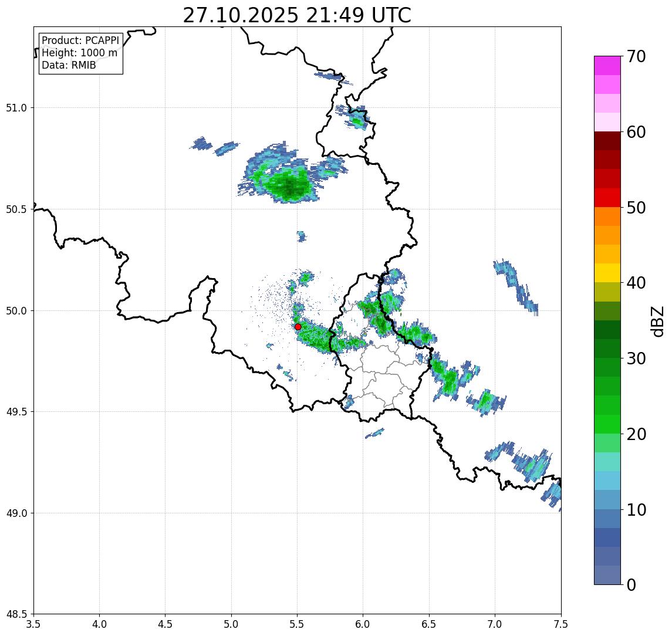
Task: Select the yellow colorbar swatch above 40
Action: tap(607, 273)
